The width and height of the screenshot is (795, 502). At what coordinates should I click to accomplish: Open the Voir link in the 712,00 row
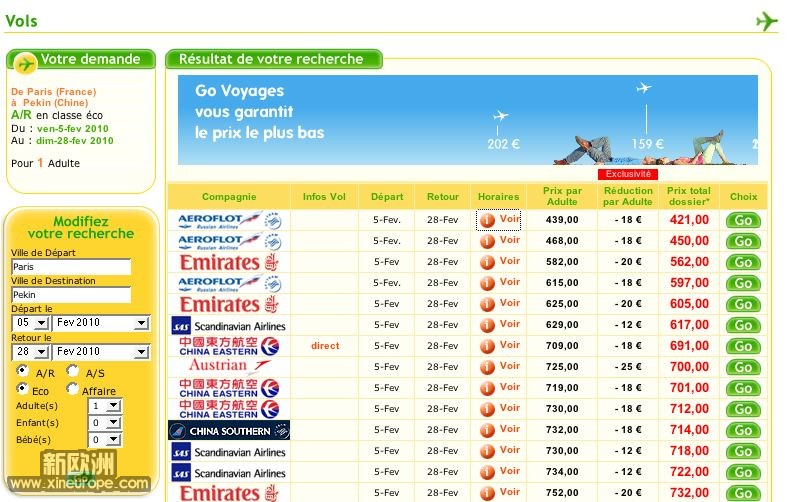click(510, 408)
